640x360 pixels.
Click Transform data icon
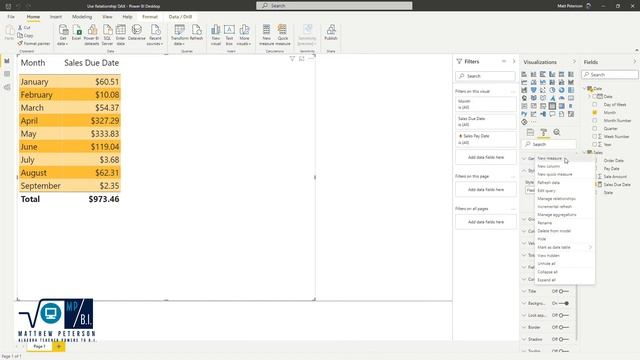pos(180,34)
